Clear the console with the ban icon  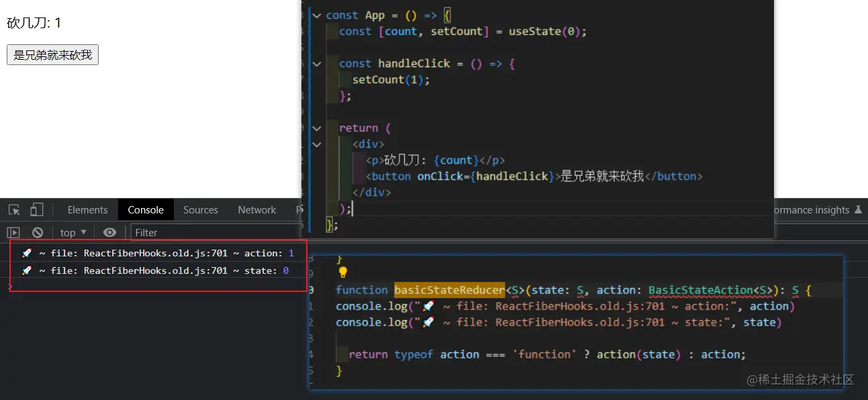[38, 232]
